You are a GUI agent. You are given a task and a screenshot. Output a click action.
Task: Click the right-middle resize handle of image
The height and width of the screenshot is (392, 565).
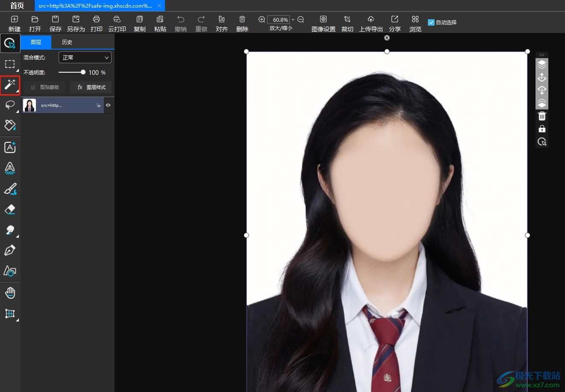(527, 235)
